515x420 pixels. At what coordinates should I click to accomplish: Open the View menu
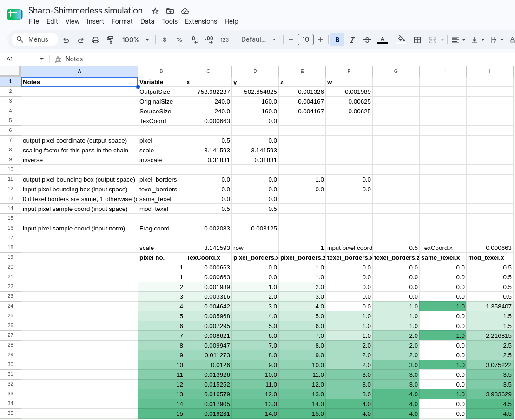pyautogui.click(x=72, y=21)
